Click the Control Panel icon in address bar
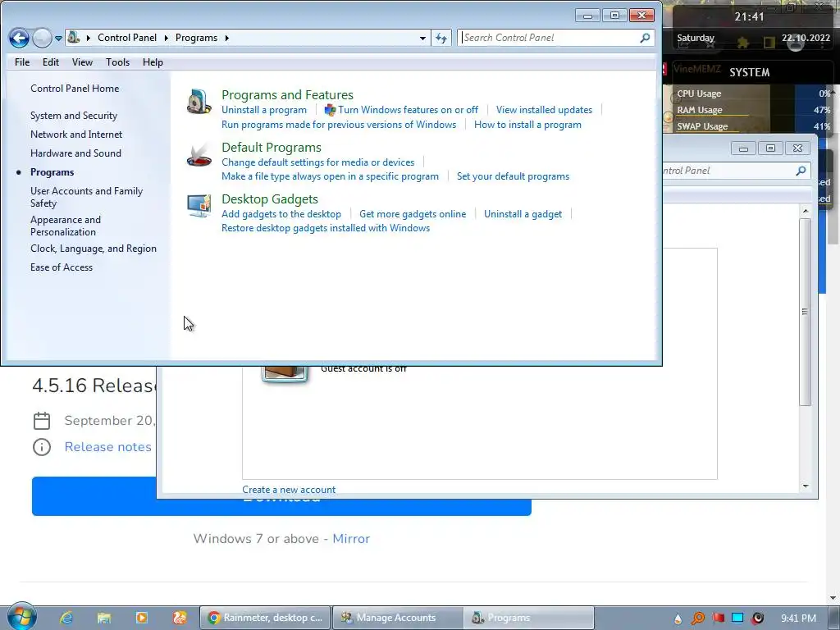Image resolution: width=840 pixels, height=630 pixels. [x=74, y=38]
